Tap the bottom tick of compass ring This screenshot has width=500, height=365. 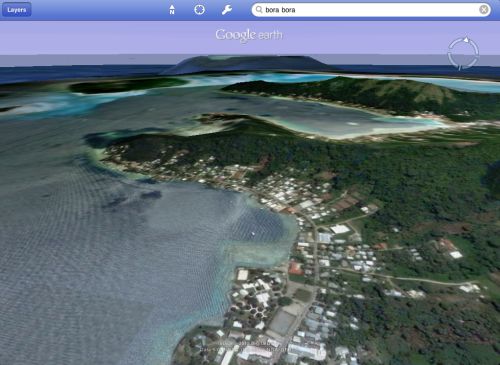click(460, 67)
